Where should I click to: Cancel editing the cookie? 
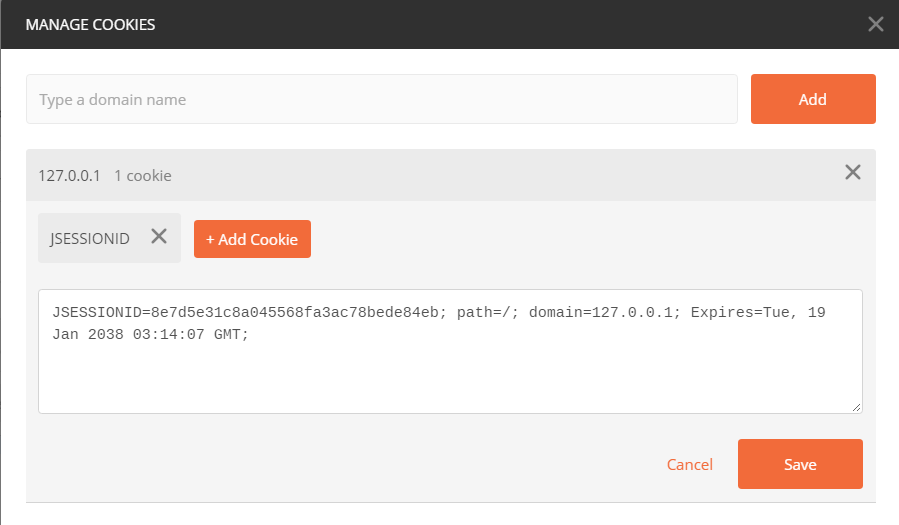pos(690,464)
